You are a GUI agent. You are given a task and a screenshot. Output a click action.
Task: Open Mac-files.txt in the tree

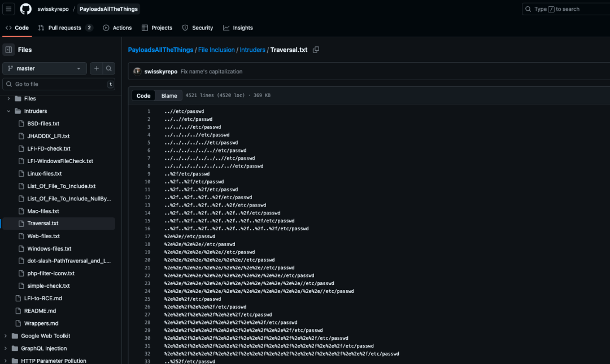pos(43,211)
